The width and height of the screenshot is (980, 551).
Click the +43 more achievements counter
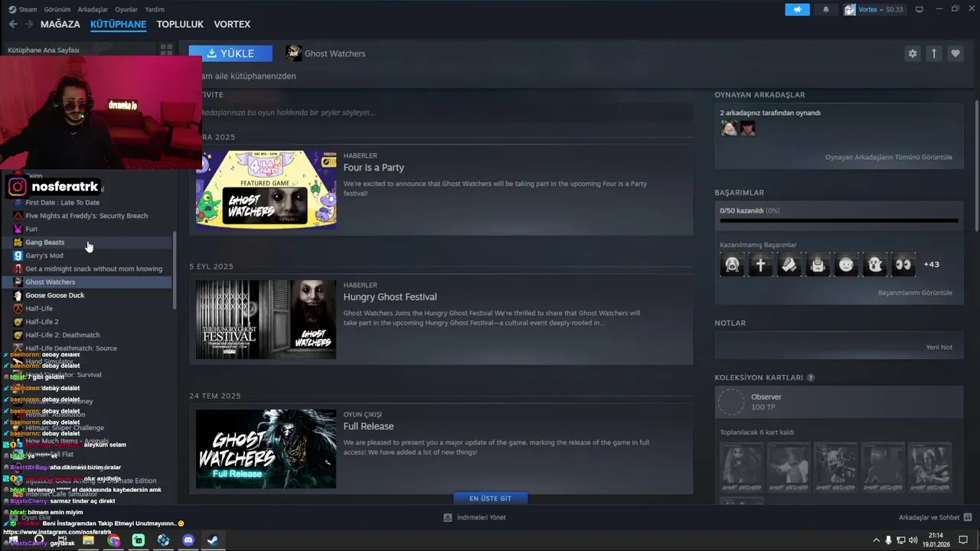[x=931, y=264]
